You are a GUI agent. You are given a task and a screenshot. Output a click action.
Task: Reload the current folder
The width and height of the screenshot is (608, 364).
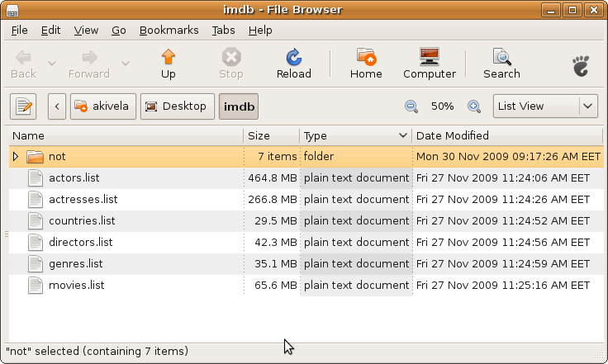pyautogui.click(x=293, y=58)
